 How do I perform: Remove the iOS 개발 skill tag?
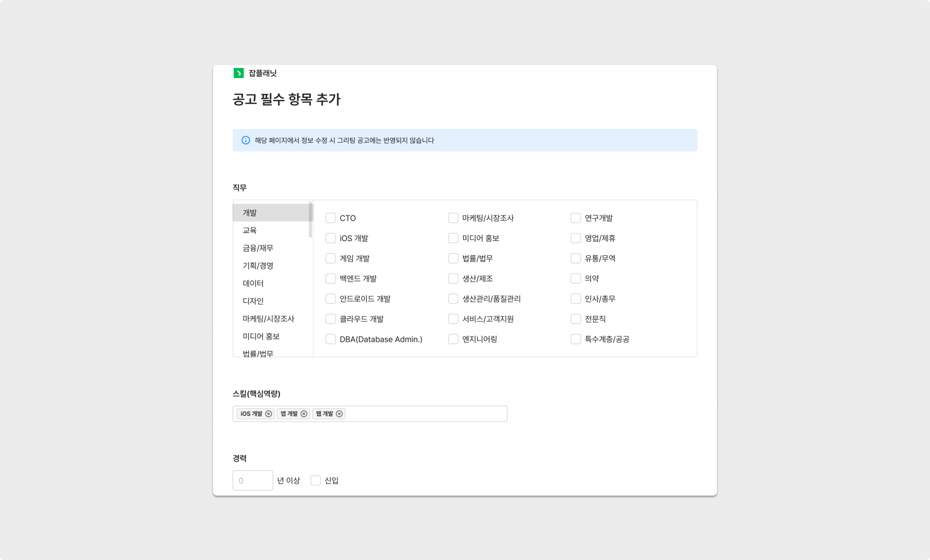tap(269, 414)
